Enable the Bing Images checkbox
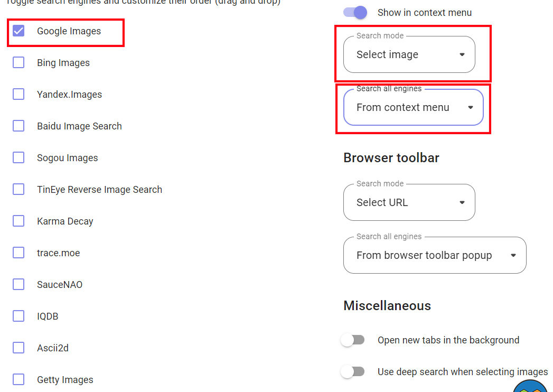553x392 pixels. click(18, 63)
